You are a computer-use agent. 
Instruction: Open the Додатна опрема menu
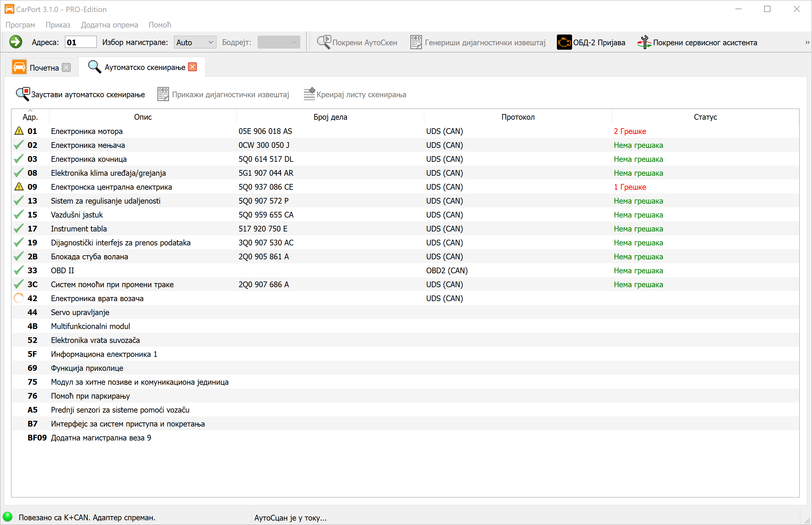click(x=109, y=25)
